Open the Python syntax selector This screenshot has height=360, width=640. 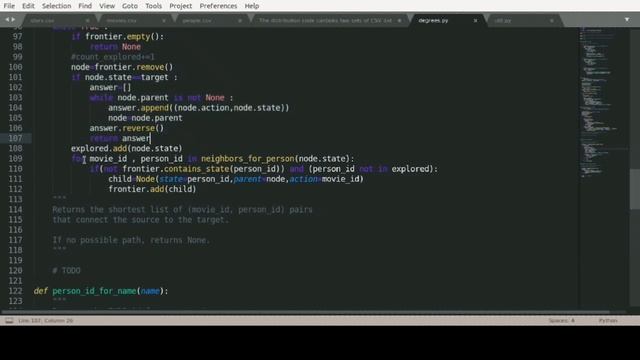point(608,321)
